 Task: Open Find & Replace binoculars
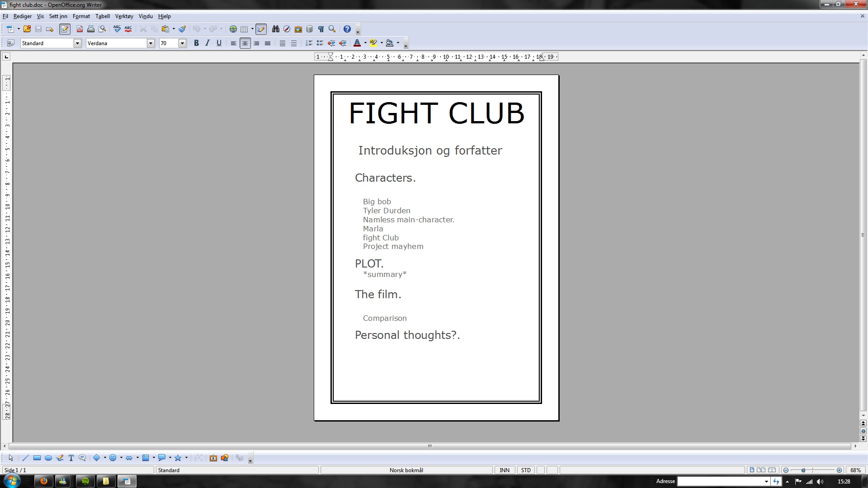pyautogui.click(x=275, y=29)
